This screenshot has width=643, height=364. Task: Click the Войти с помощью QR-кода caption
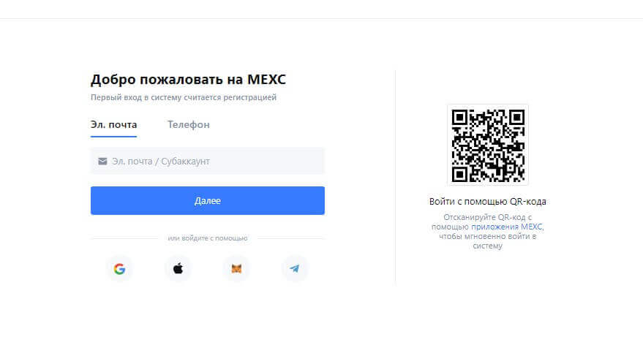click(488, 201)
